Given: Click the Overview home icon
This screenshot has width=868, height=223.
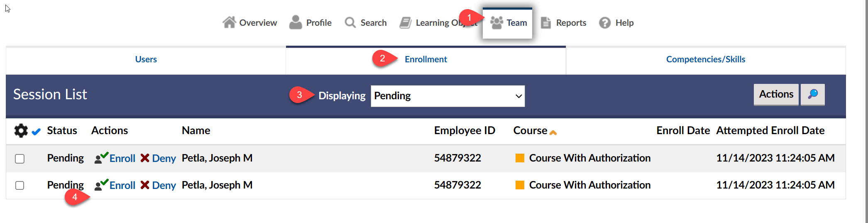Looking at the screenshot, I should click(x=229, y=22).
